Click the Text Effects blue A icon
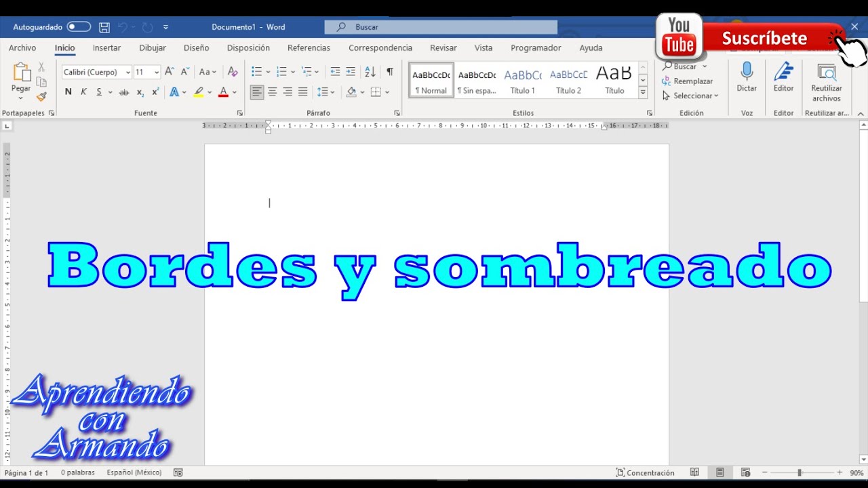The width and height of the screenshot is (868, 488). point(174,92)
